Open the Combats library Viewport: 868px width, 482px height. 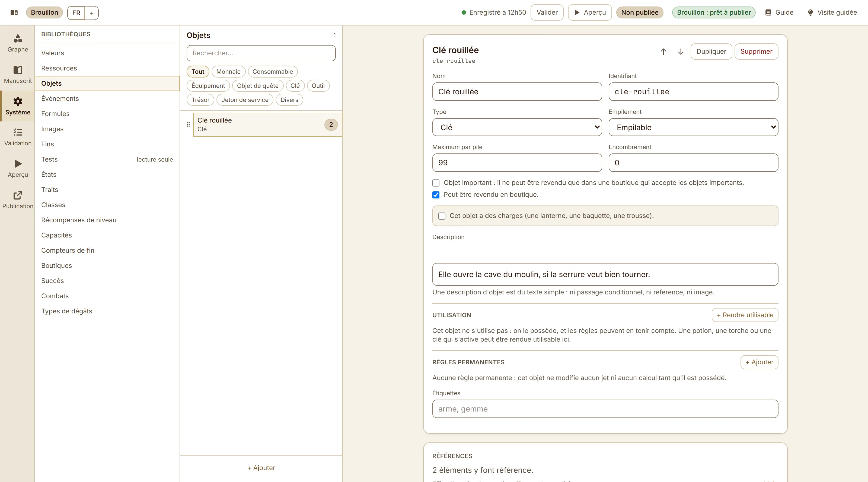pos(107,296)
